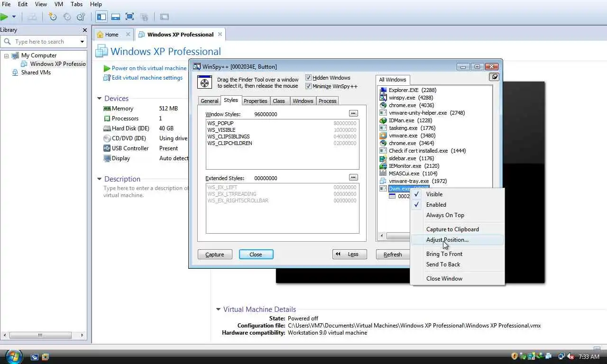Enter full screen mode toolbar icon
607x364 pixels.
(x=130, y=17)
